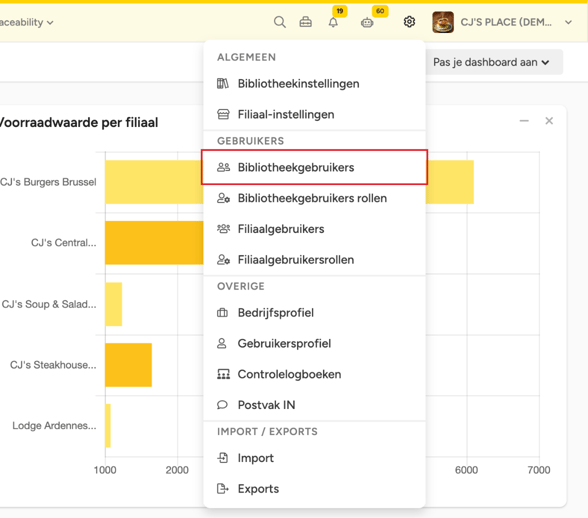588x518 pixels.
Task: Open notifications bell with 19 badge
Action: pyautogui.click(x=333, y=22)
